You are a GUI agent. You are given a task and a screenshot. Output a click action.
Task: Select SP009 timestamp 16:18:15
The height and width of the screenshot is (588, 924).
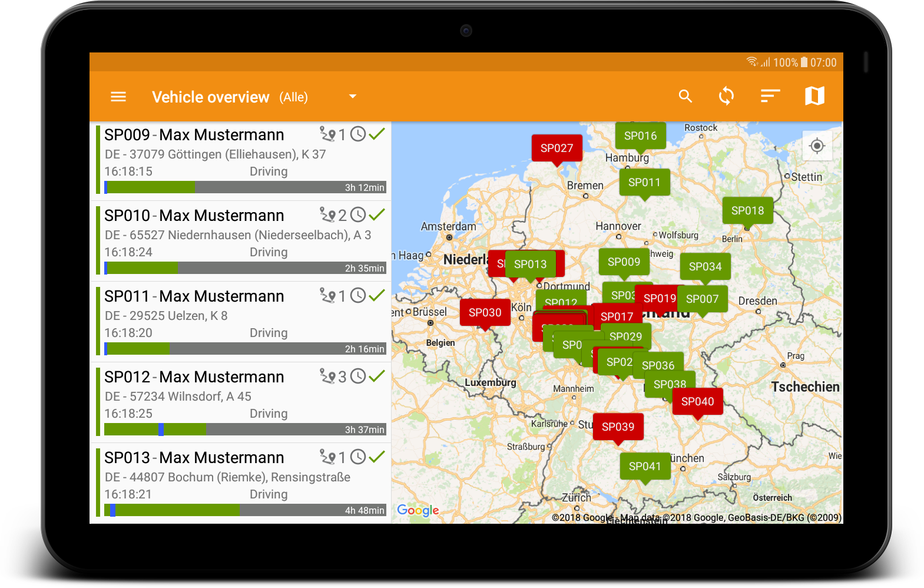click(128, 171)
